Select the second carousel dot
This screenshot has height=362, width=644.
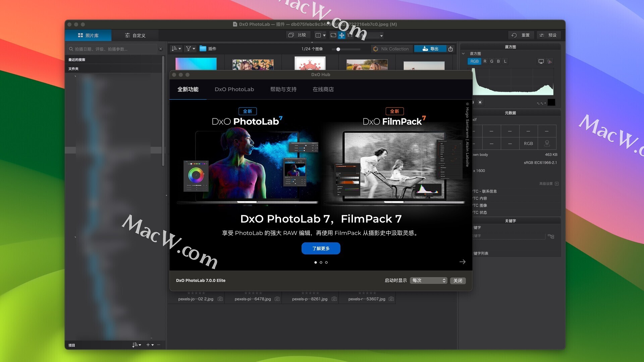(x=321, y=262)
